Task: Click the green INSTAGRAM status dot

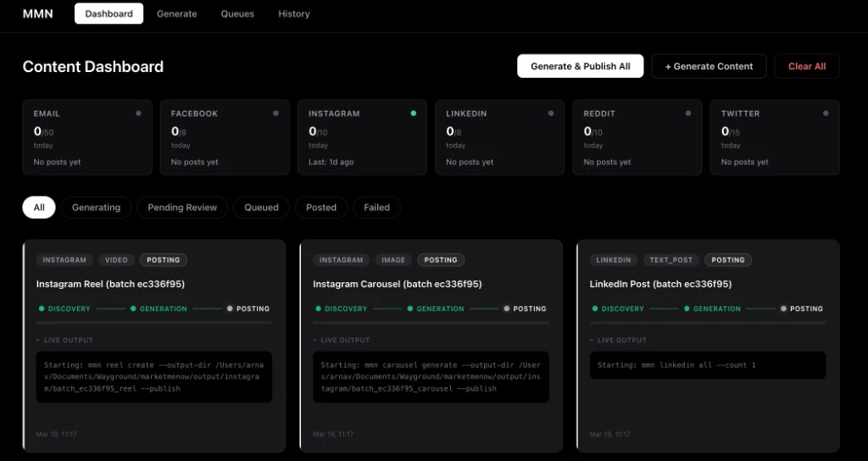Action: (x=414, y=114)
